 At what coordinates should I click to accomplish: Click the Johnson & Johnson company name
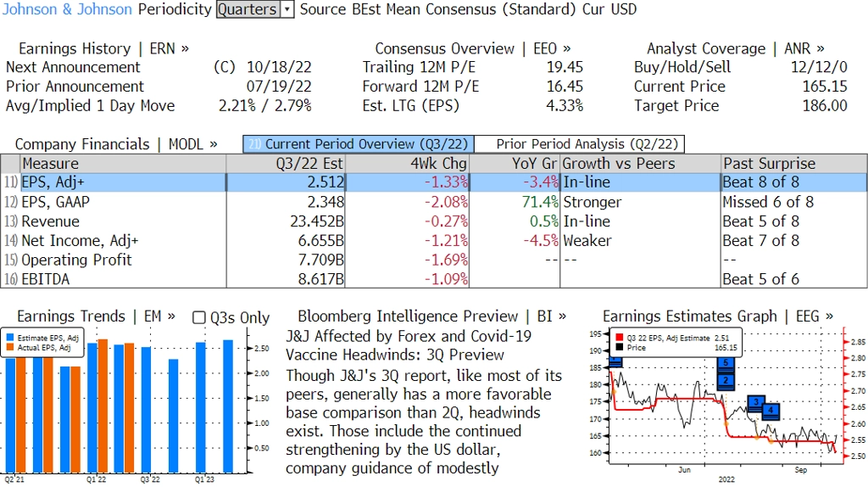click(67, 9)
